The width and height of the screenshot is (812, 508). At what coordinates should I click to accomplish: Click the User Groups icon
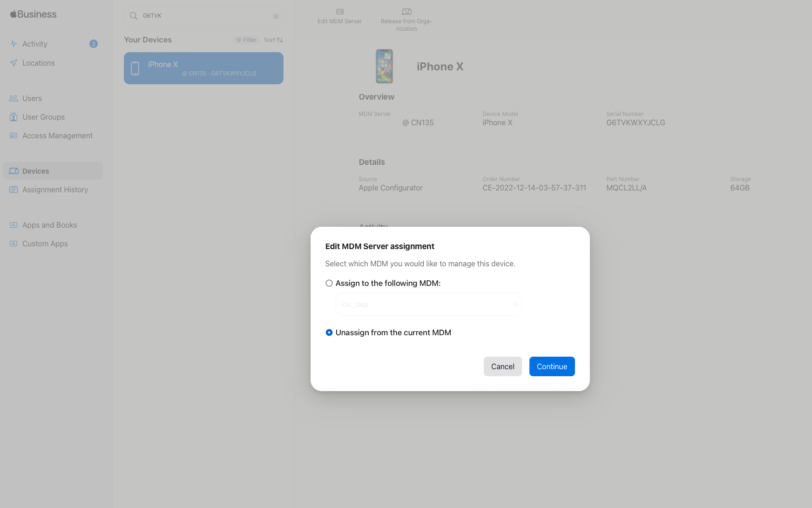click(x=14, y=117)
